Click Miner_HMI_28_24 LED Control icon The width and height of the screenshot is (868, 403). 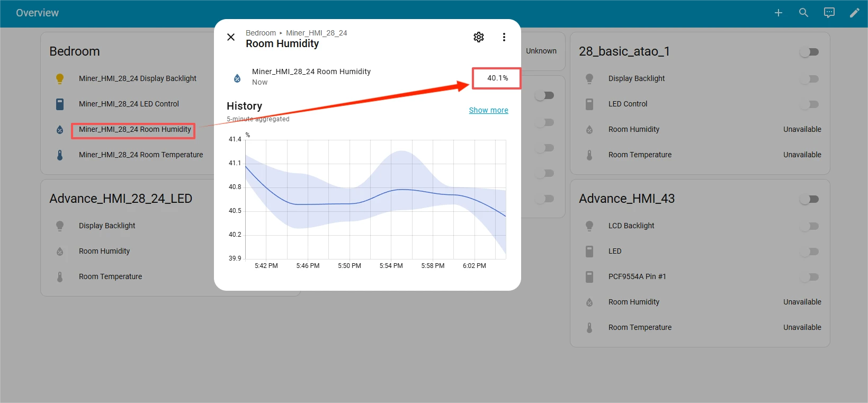[x=60, y=104]
